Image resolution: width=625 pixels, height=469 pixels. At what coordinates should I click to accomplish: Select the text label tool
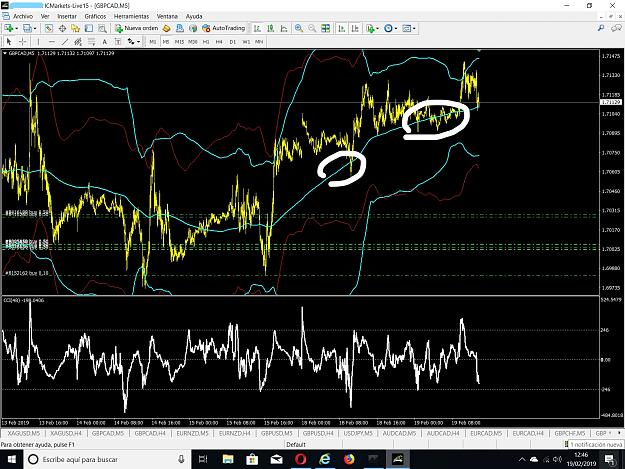click(118, 41)
